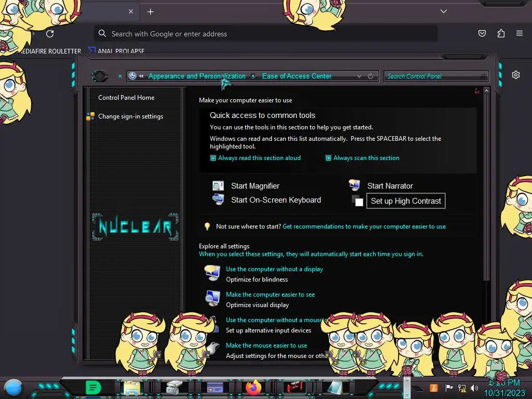The width and height of the screenshot is (532, 399).
Task: Click the Java update tray icon
Action: (x=434, y=388)
